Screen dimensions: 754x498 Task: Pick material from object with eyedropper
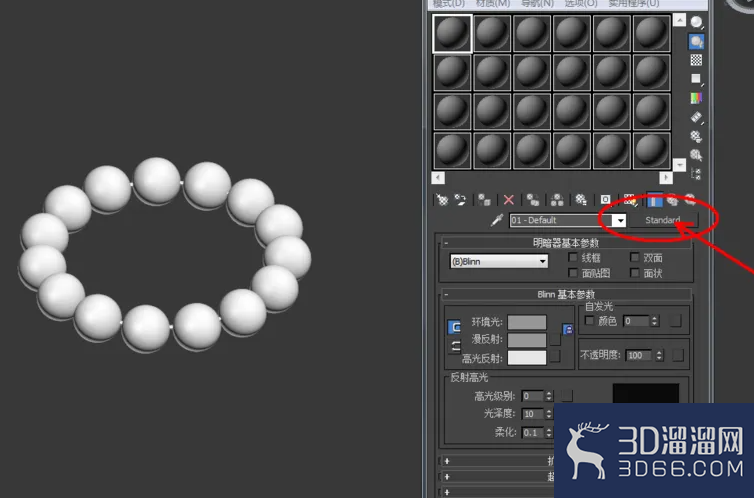pyautogui.click(x=496, y=220)
